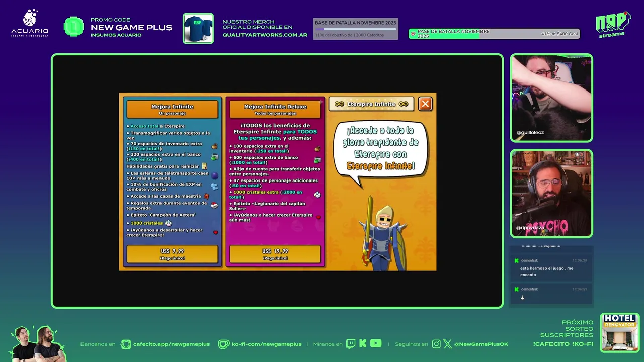
Task: Click the heart icon in the Mejora Infinite panel
Action: click(216, 232)
